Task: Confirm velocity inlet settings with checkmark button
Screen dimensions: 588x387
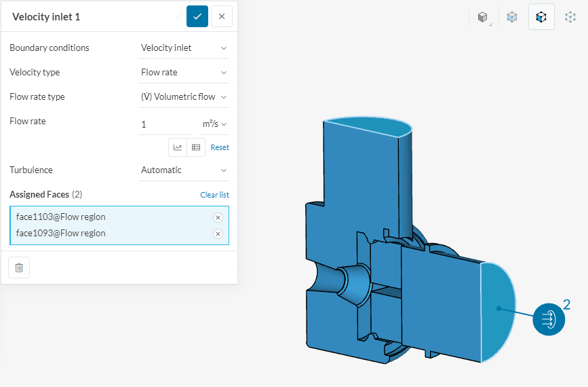Action: (x=197, y=16)
